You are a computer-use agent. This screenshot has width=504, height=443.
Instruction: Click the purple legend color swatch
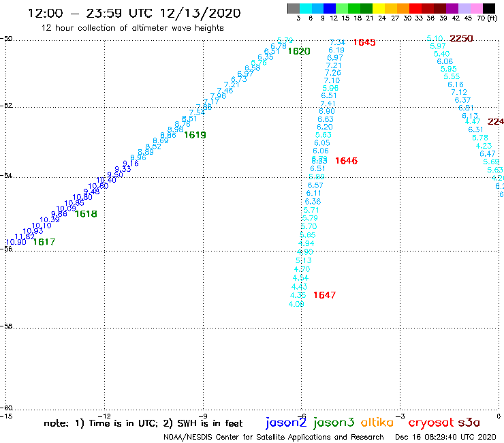coord(452,8)
